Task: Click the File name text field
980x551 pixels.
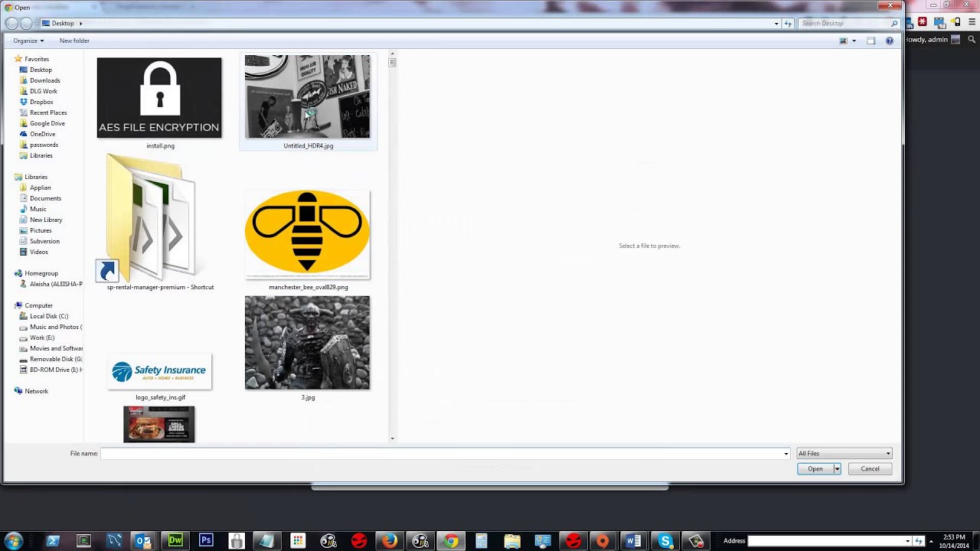Action: pos(443,454)
